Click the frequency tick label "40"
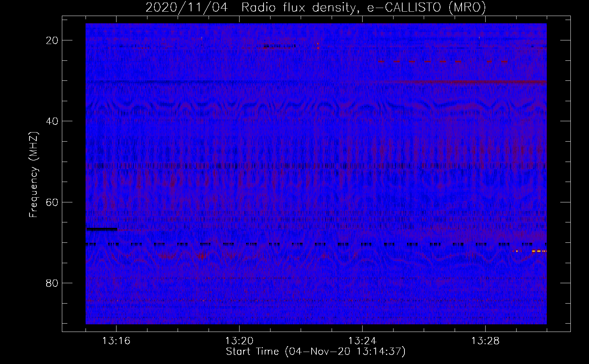The height and width of the screenshot is (364, 589). [52, 121]
